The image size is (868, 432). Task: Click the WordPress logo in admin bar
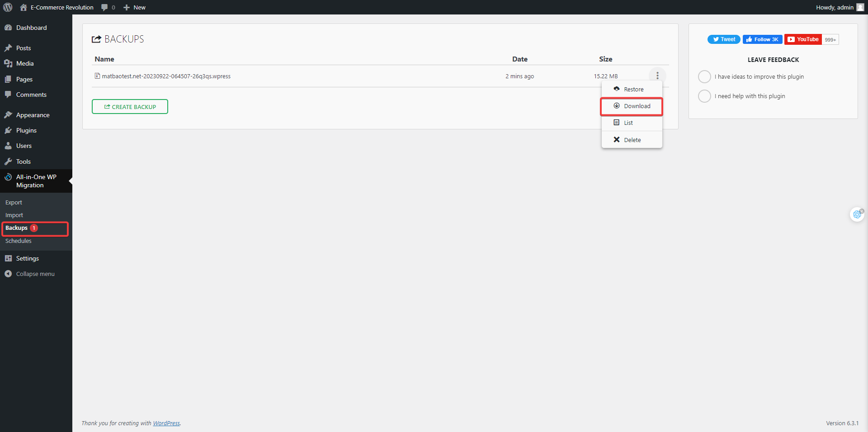pyautogui.click(x=8, y=7)
